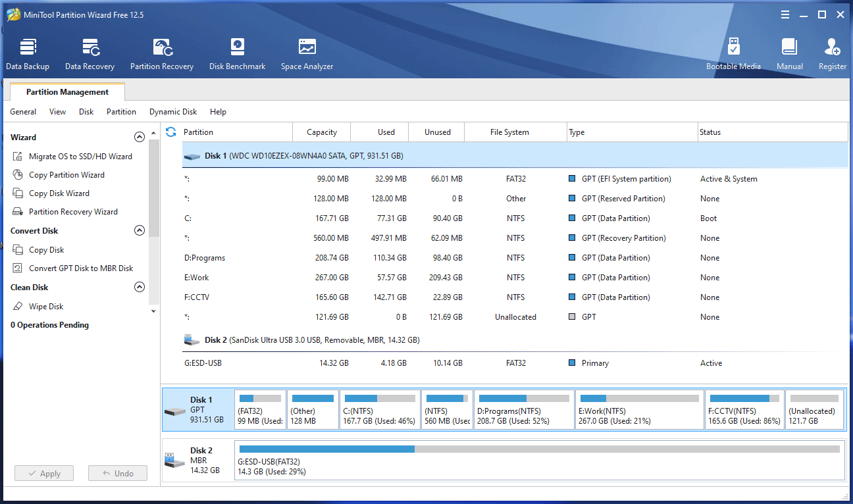The height and width of the screenshot is (504, 853).
Task: Launch Data Recovery from the toolbar
Action: (90, 55)
